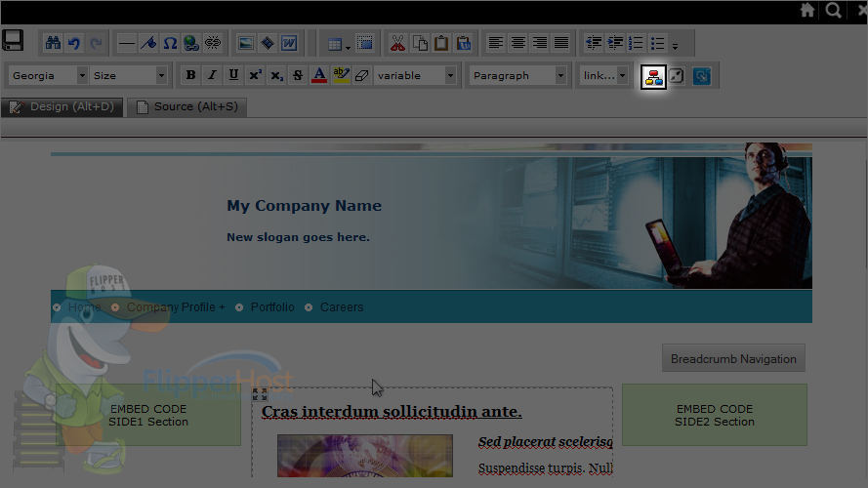The image size is (868, 488).
Task: Justify the text fully
Action: 560,43
